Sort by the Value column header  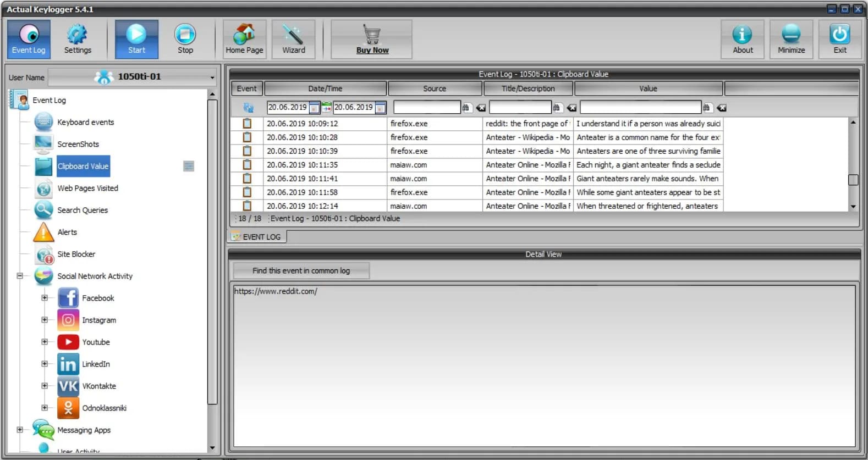click(648, 88)
